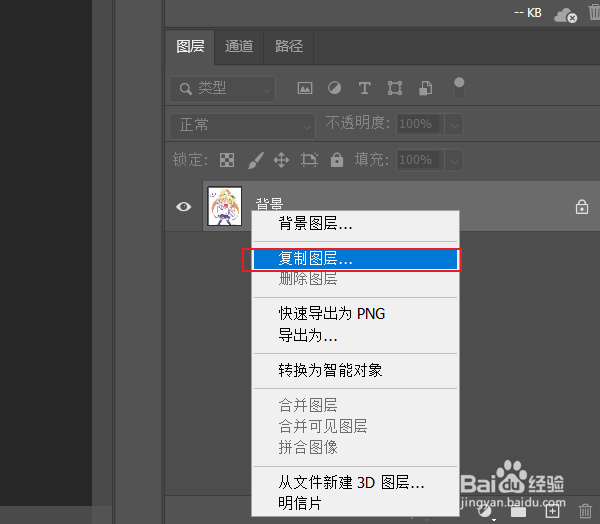Select the 背景 layer thumbnail
Viewport: 600px width, 524px height.
225,206
